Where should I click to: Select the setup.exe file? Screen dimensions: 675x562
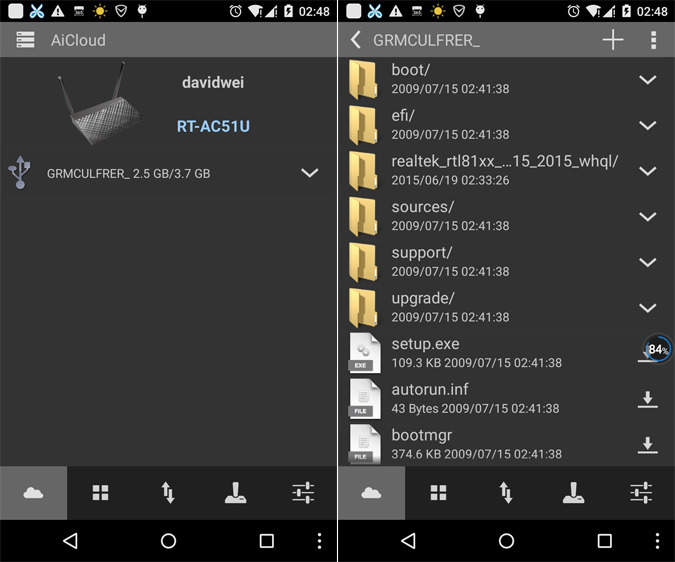tap(506, 353)
